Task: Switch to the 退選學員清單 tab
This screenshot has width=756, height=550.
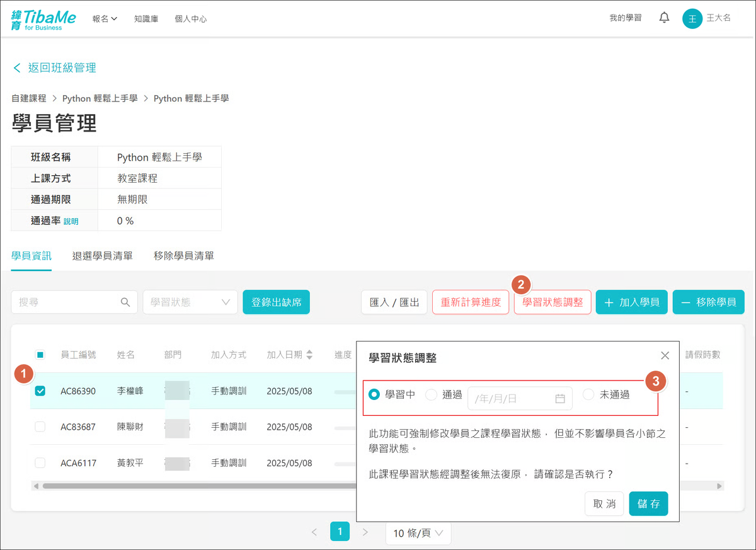Action: [102, 256]
